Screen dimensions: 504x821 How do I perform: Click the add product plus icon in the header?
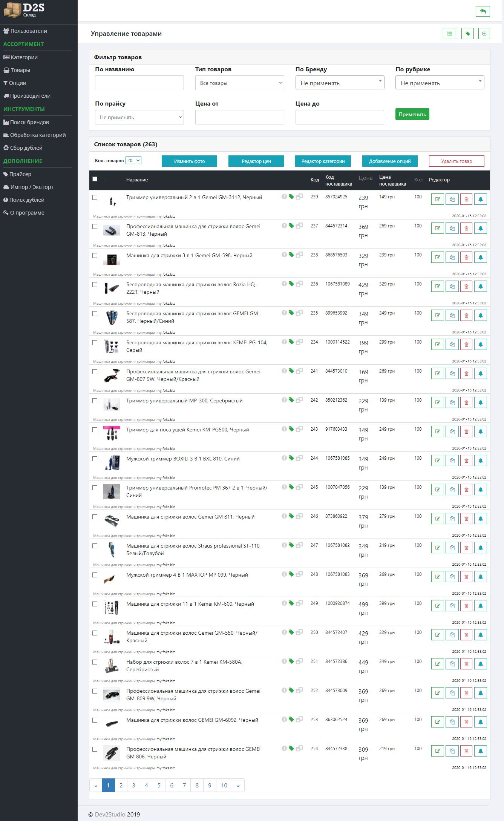[x=484, y=34]
